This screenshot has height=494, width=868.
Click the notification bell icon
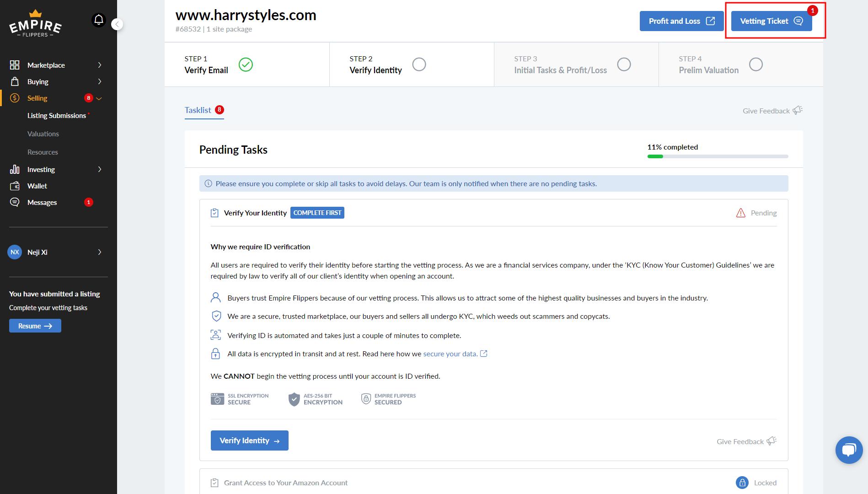coord(99,20)
